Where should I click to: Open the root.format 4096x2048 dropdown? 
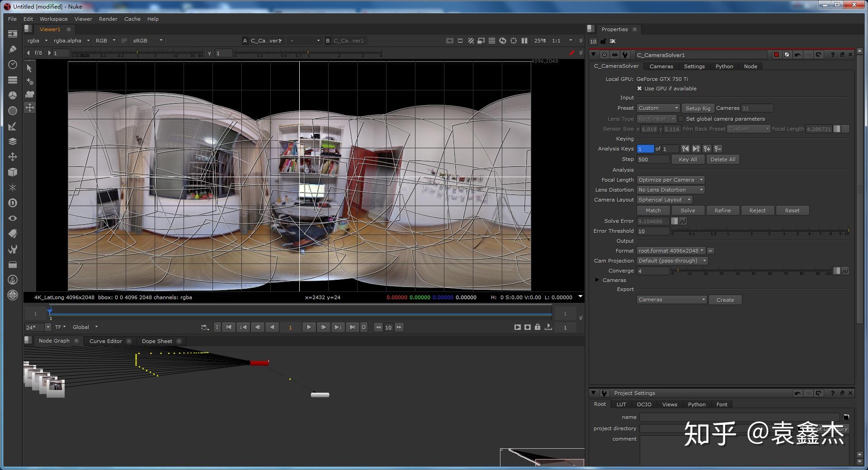(x=671, y=251)
